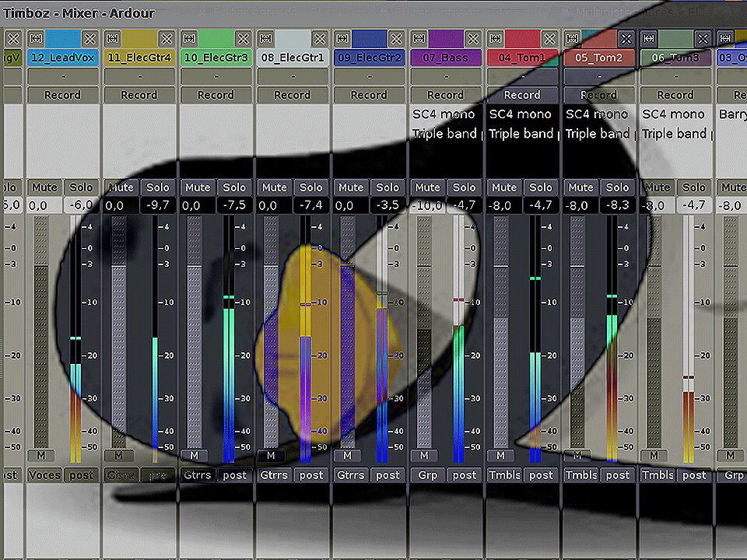Select Triple band plugin on 06_Tom3 strip
Screen dimensions: 747x560
pos(675,134)
